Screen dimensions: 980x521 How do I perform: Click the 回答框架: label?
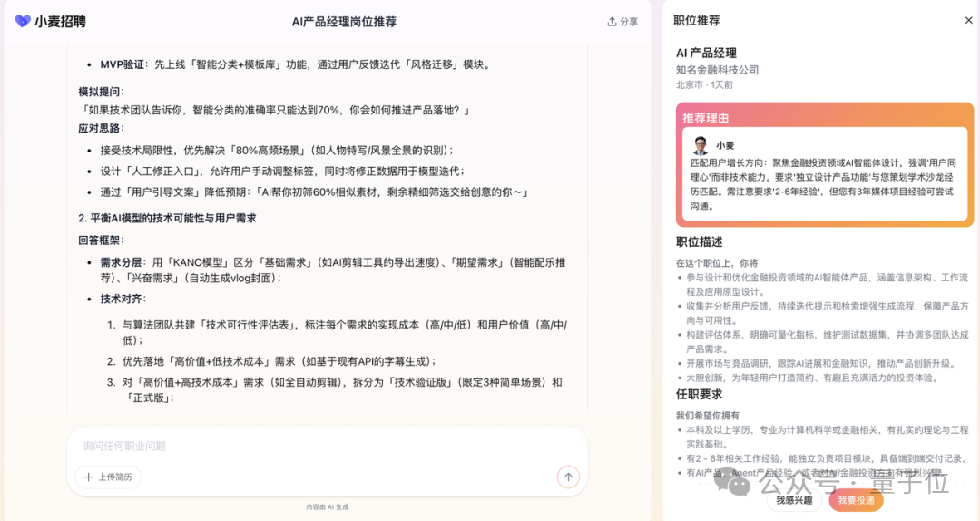click(x=102, y=240)
